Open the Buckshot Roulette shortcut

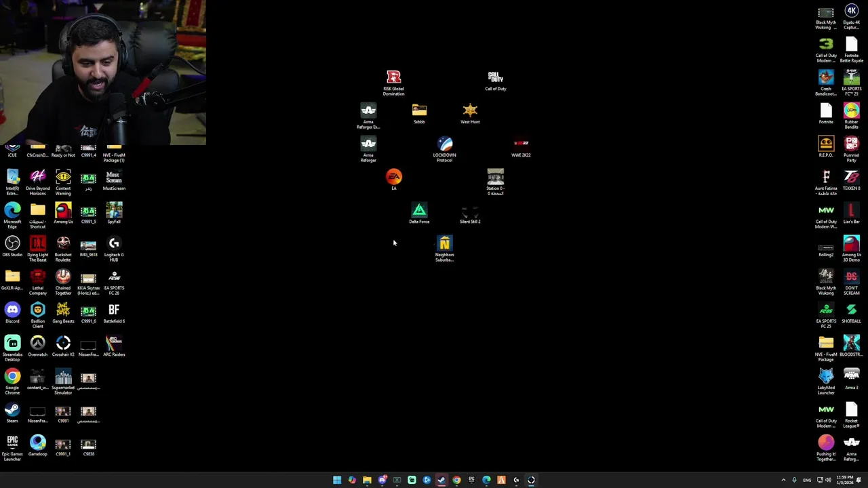pos(63,249)
